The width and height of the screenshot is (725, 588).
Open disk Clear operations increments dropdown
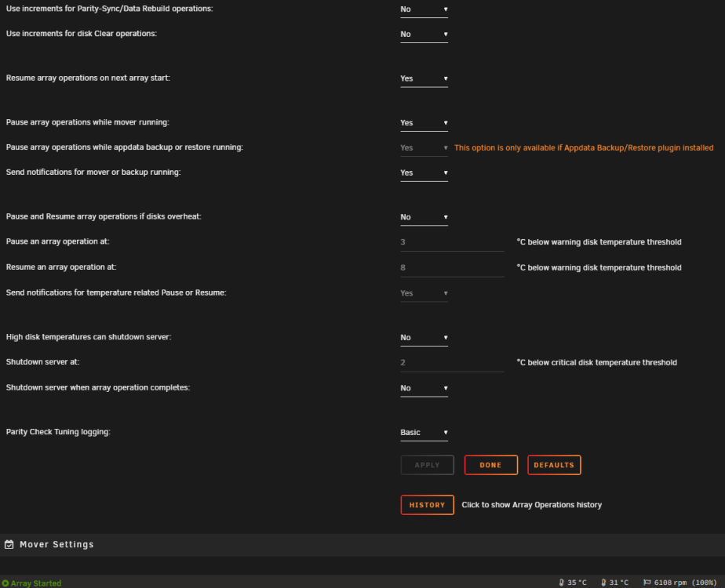point(424,34)
